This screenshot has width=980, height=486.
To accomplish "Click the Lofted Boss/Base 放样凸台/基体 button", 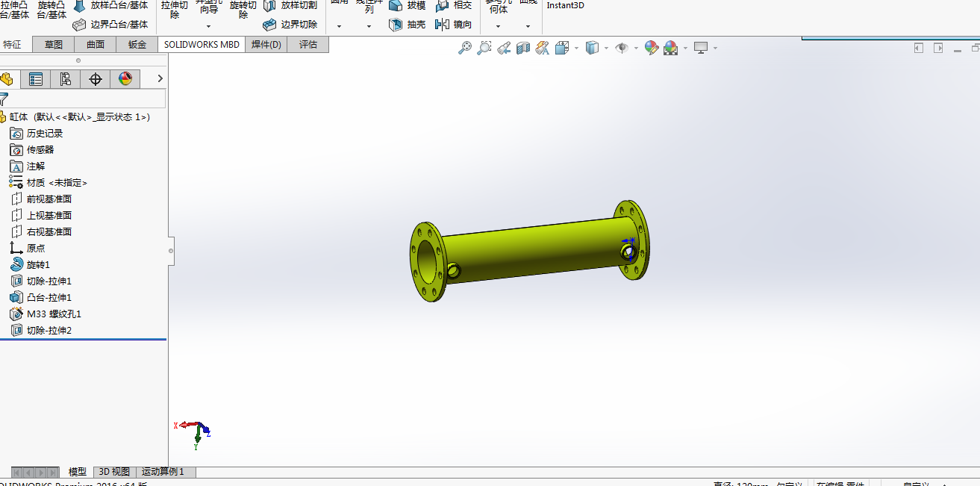I will pos(110,5).
